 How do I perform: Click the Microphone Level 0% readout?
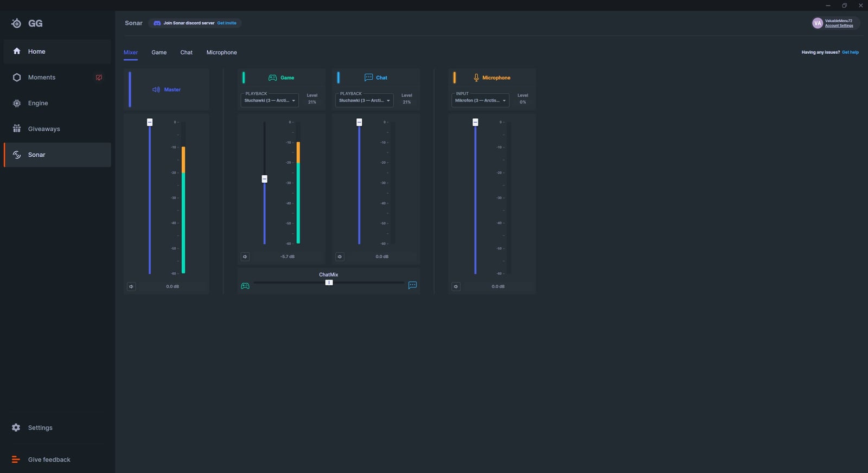coord(523,99)
